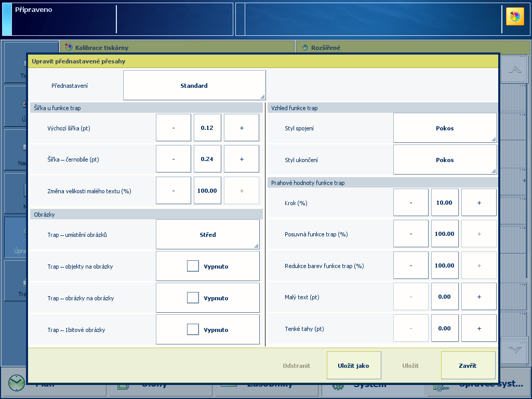The height and width of the screenshot is (399, 532).
Task: Click the clock icon in the bottom bar
Action: (16, 383)
